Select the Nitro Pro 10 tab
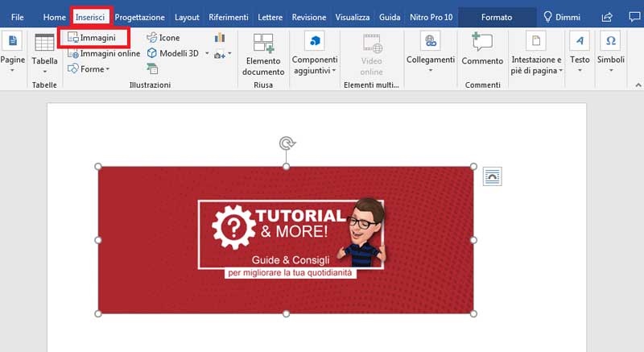 click(431, 17)
